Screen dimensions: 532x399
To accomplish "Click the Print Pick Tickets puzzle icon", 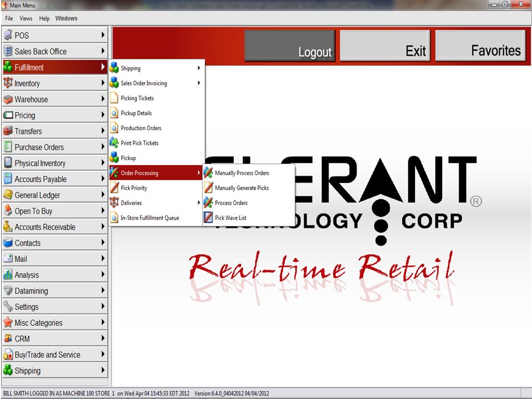I will [114, 143].
